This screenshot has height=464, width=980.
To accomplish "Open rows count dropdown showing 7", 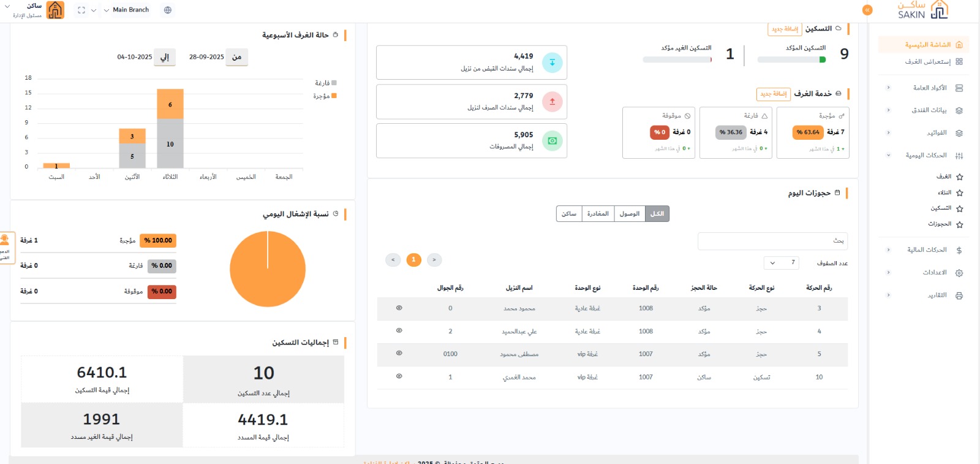I will point(782,263).
